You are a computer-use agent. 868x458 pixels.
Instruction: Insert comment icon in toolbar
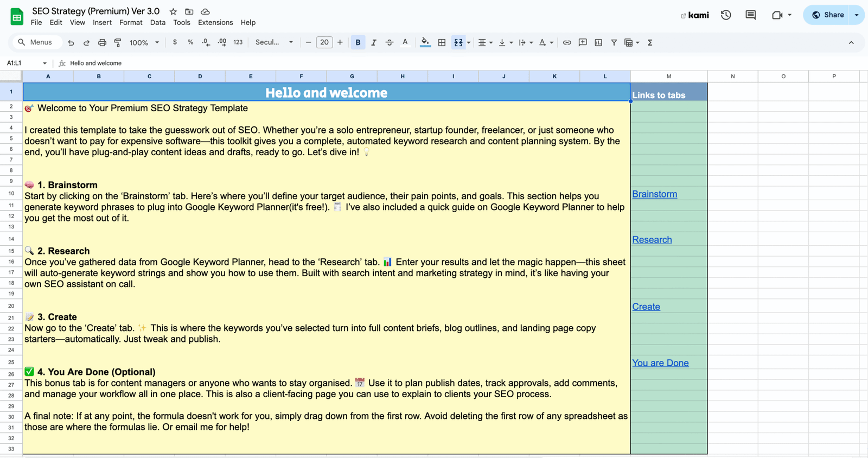pyautogui.click(x=583, y=42)
